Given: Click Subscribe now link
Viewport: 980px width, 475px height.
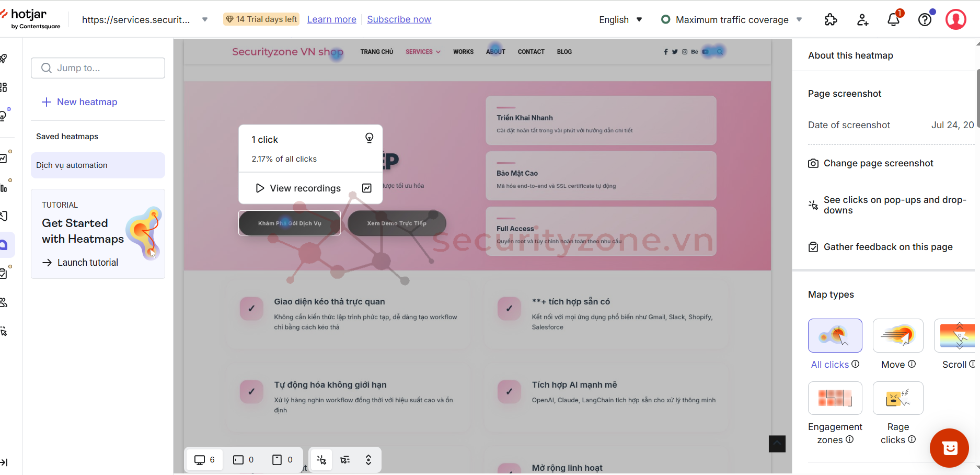Looking at the screenshot, I should pos(399,19).
